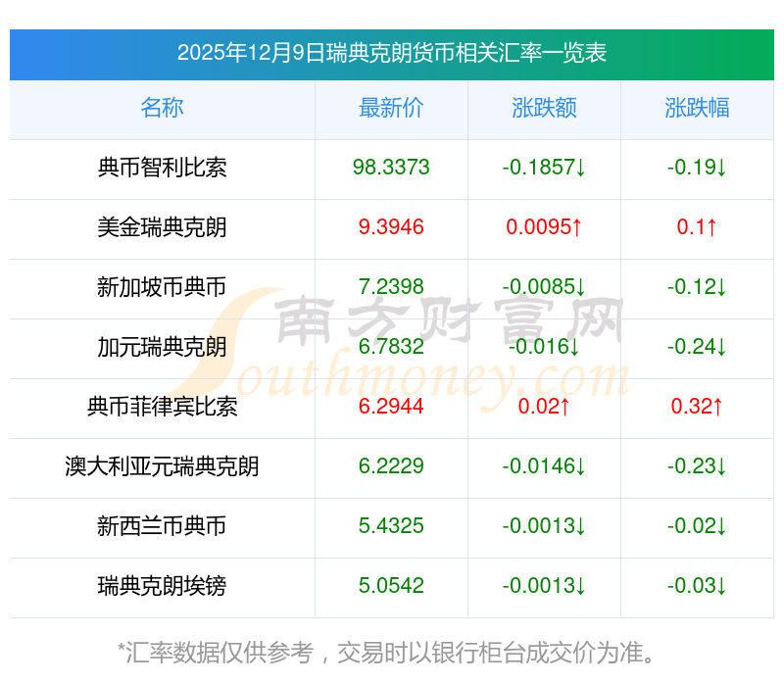Viewport: 784px width, 683px height.
Task: Click the change percent -0.24↓
Action: pyautogui.click(x=697, y=347)
